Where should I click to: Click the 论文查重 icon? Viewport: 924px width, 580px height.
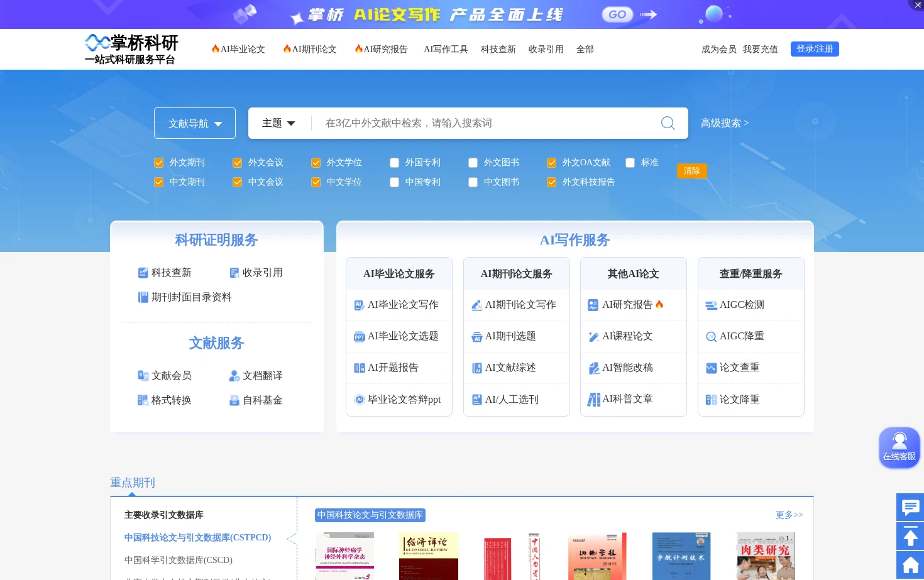pyautogui.click(x=712, y=368)
